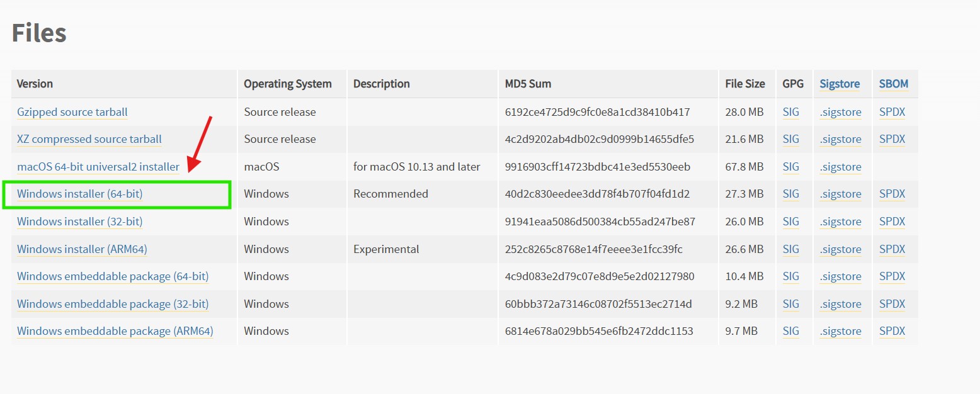The image size is (980, 394).
Task: Open SIG link for XZ compressed tarball
Action: pyautogui.click(x=791, y=139)
